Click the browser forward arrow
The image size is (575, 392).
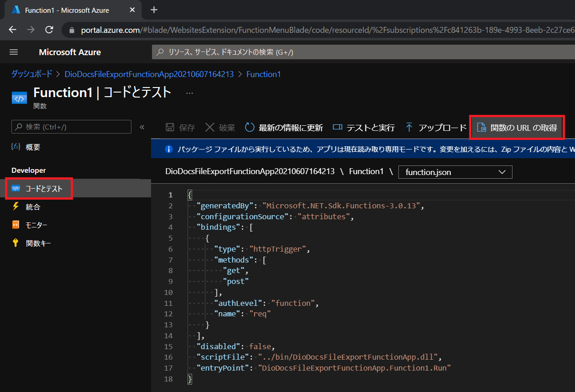(31, 30)
